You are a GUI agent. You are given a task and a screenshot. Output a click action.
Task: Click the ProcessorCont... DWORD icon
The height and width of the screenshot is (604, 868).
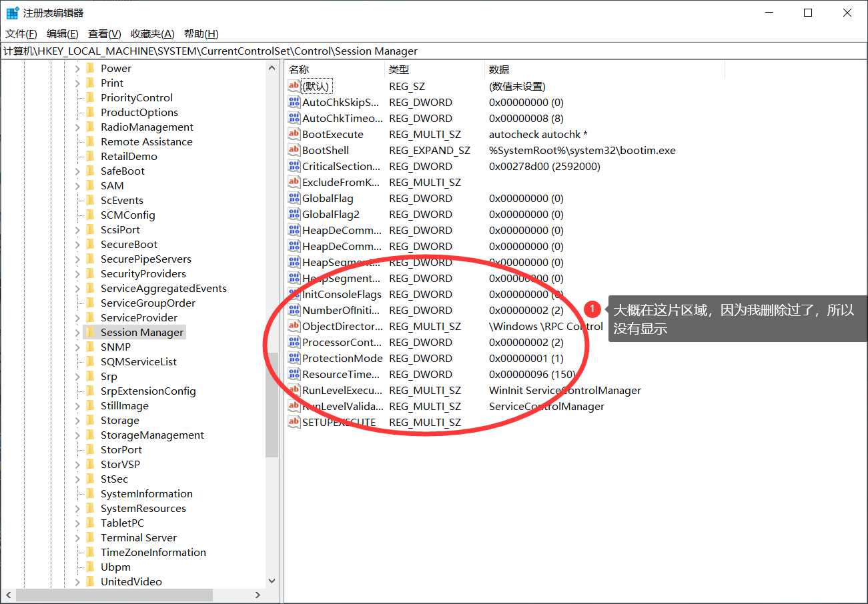(x=294, y=342)
